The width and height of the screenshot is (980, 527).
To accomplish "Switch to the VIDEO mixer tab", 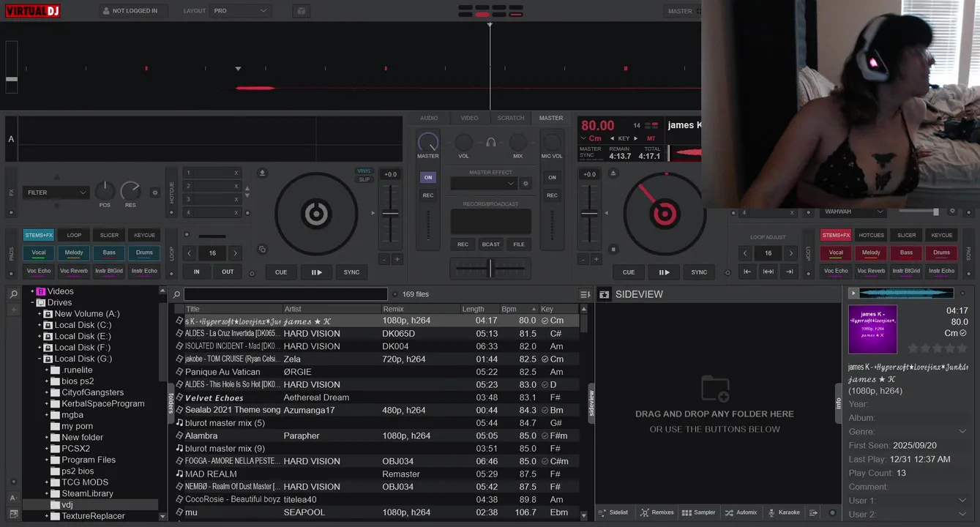I will [x=469, y=118].
